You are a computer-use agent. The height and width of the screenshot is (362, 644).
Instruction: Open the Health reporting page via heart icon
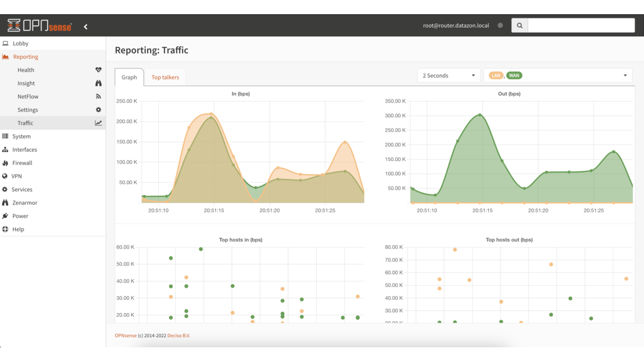[x=98, y=70]
